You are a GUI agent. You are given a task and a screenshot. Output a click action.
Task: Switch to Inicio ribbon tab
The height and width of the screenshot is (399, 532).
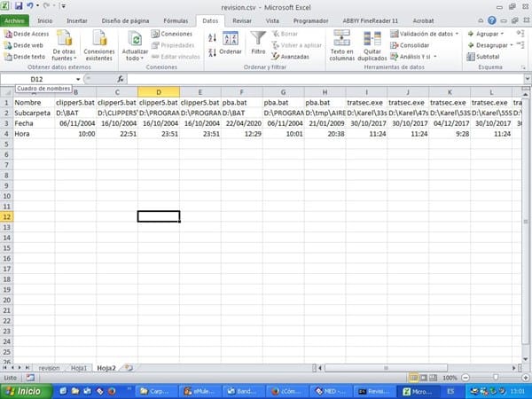click(x=45, y=21)
